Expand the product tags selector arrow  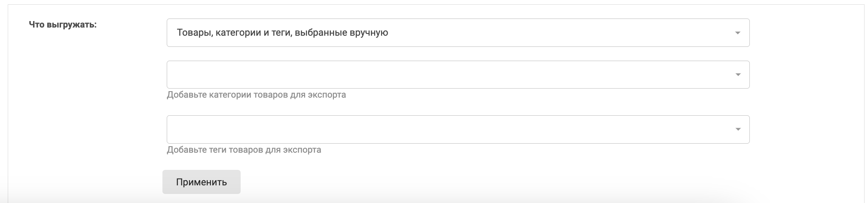(738, 129)
